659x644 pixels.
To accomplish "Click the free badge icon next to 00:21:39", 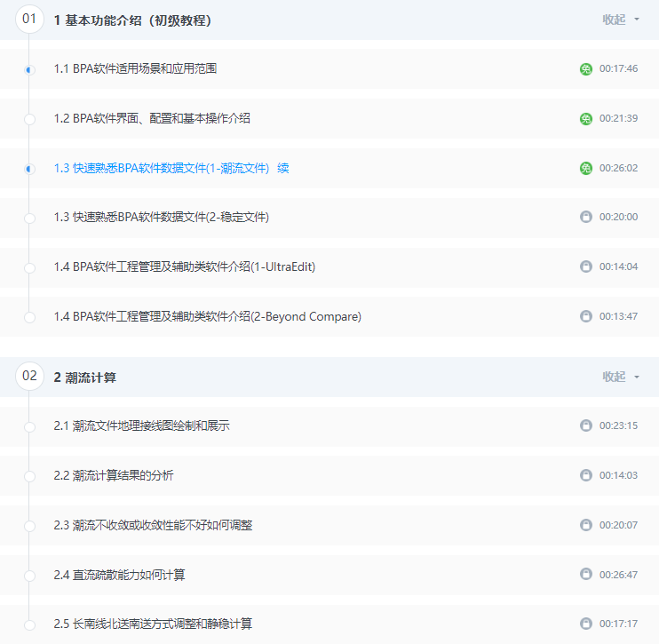I will [586, 118].
